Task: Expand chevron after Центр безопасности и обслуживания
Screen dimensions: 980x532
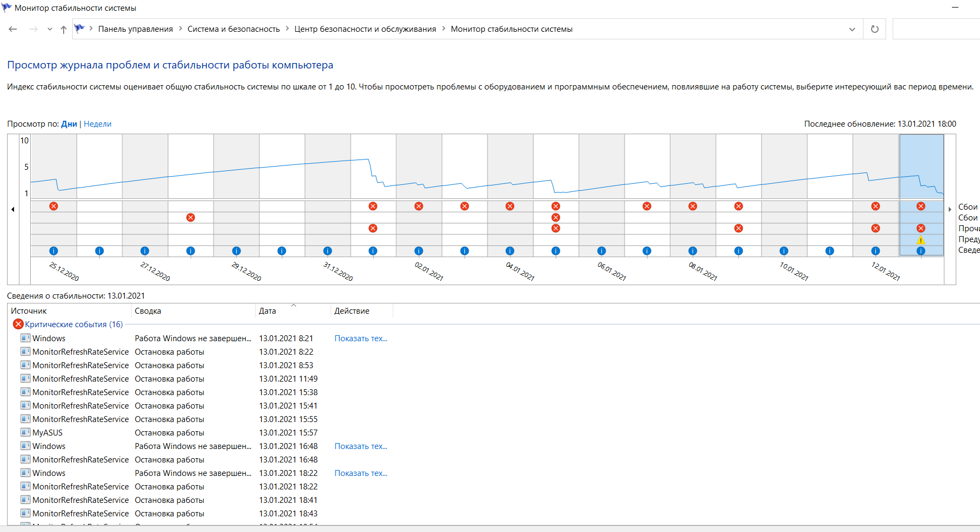Action: point(444,29)
